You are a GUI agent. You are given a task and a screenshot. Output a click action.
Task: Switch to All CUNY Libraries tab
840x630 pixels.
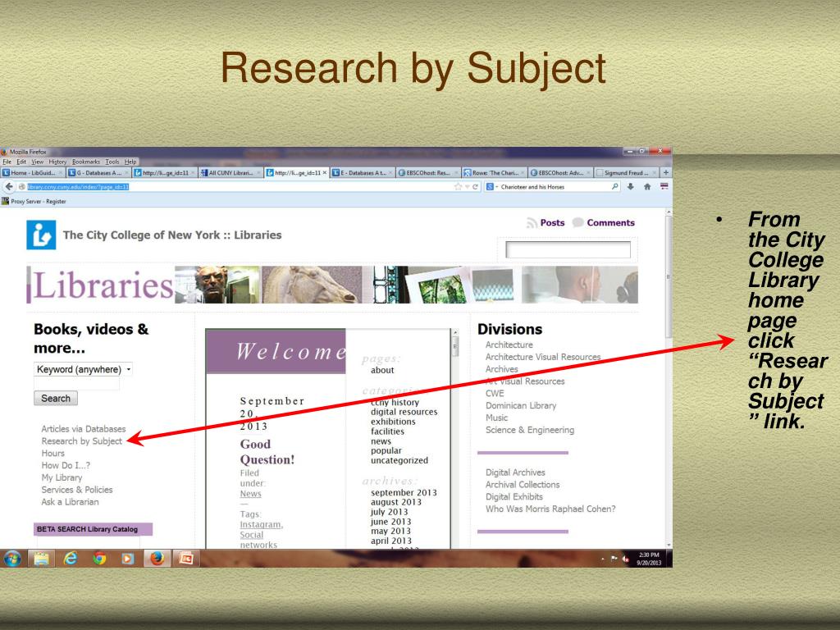pyautogui.click(x=231, y=172)
